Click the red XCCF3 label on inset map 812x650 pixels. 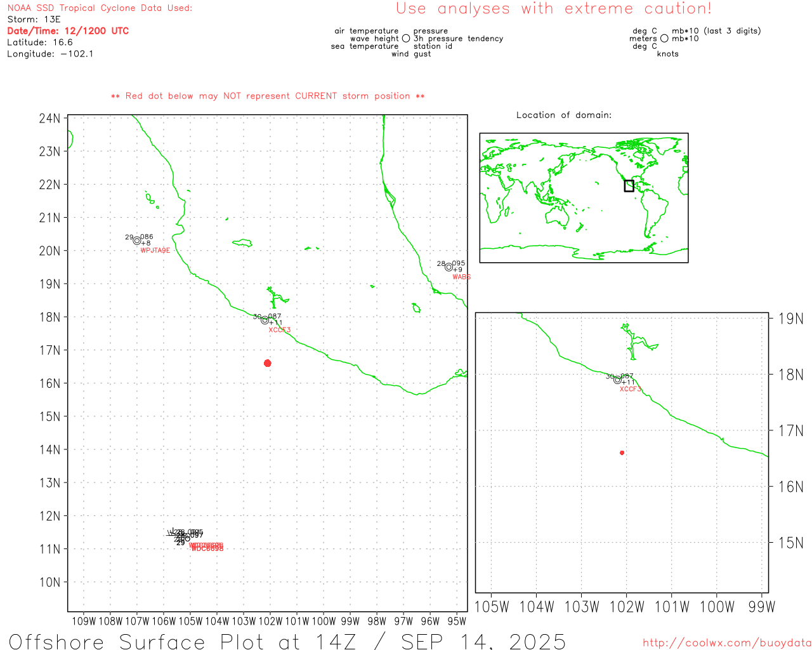pyautogui.click(x=630, y=389)
